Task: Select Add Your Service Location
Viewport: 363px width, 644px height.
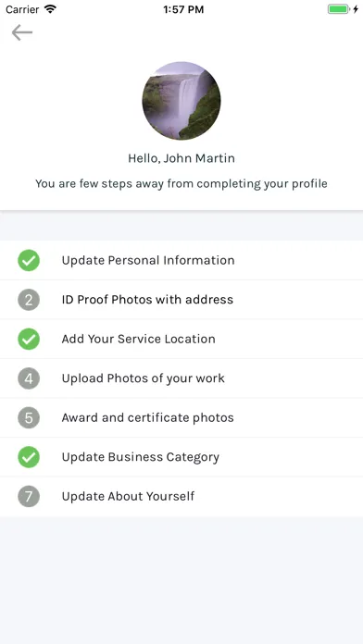Action: (181, 340)
